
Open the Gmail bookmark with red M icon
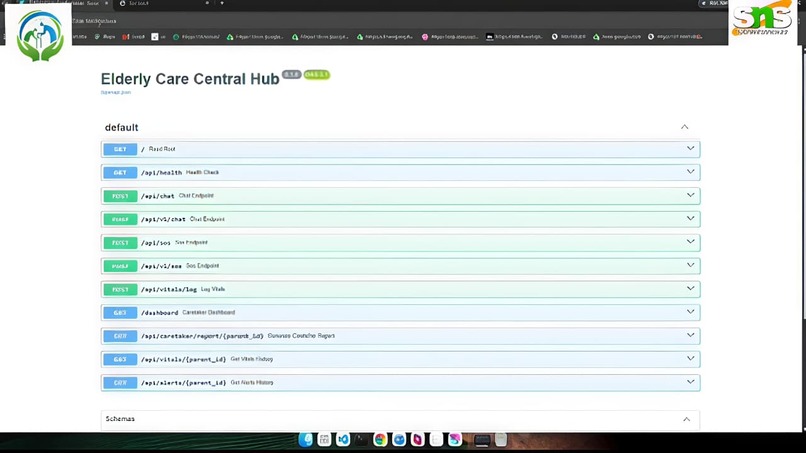134,37
